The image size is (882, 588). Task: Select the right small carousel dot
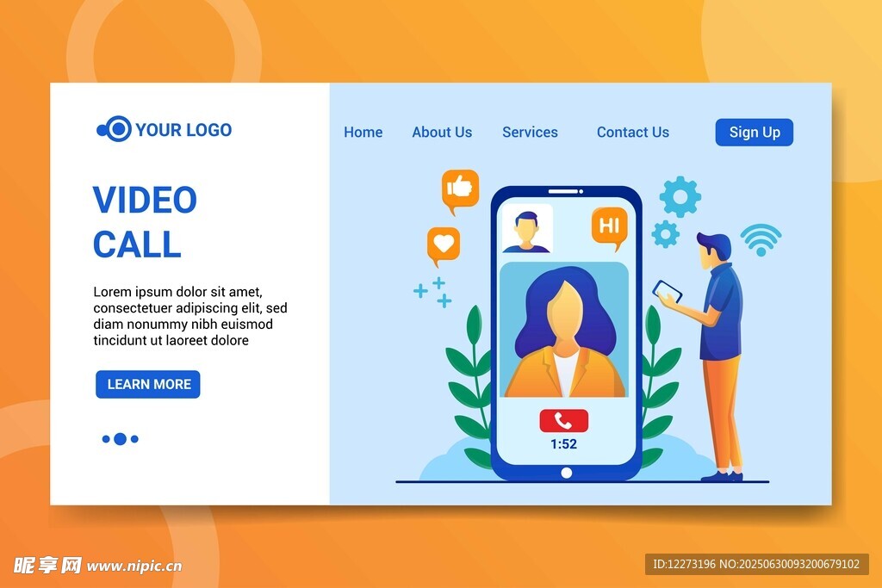pyautogui.click(x=134, y=439)
